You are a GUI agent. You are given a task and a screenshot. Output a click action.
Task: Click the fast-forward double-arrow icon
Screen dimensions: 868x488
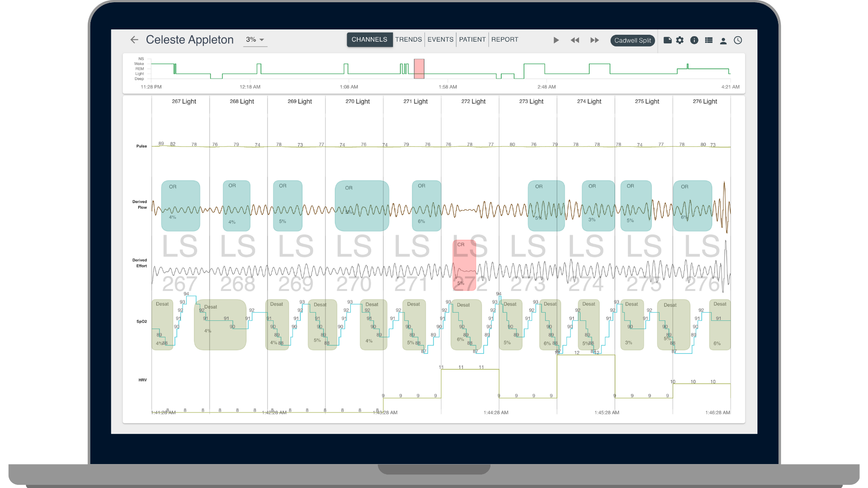click(594, 40)
